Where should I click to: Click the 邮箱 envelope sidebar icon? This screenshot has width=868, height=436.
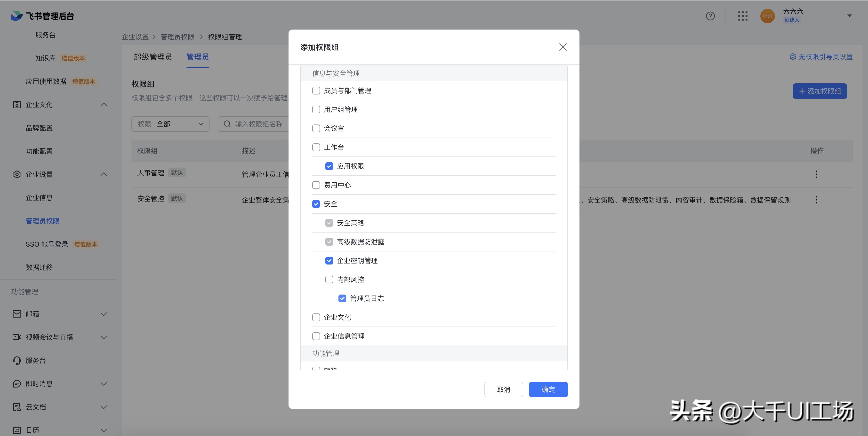pos(17,314)
